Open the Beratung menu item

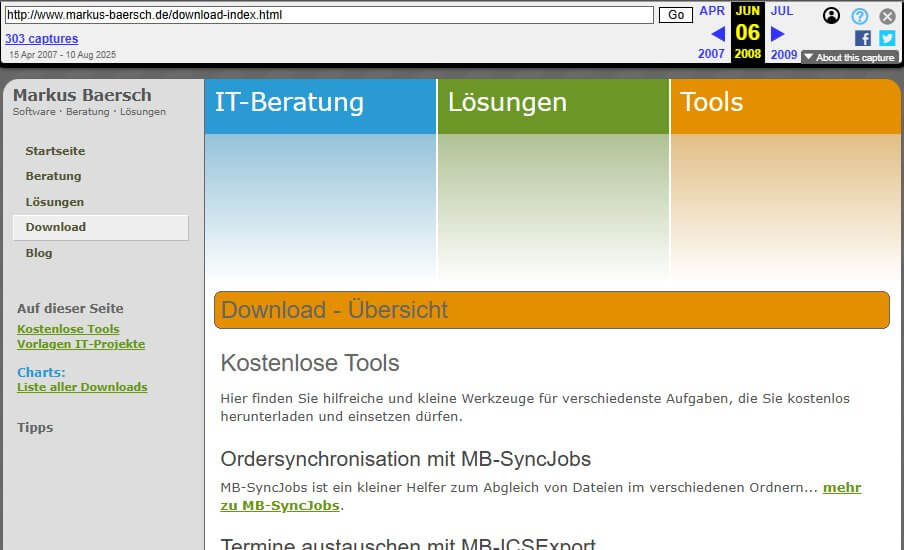53,176
